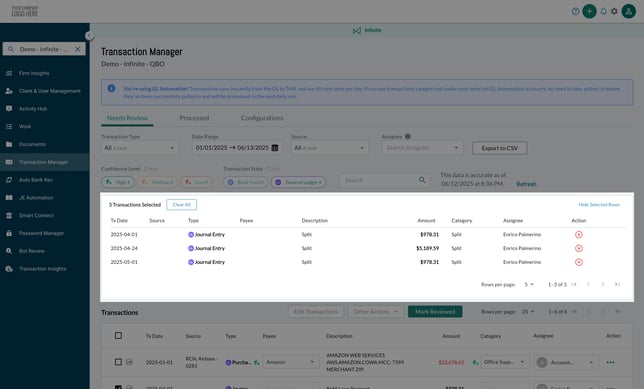The height and width of the screenshot is (389, 644).
Task: Click the Activity Hub sidebar icon
Action: click(x=9, y=108)
